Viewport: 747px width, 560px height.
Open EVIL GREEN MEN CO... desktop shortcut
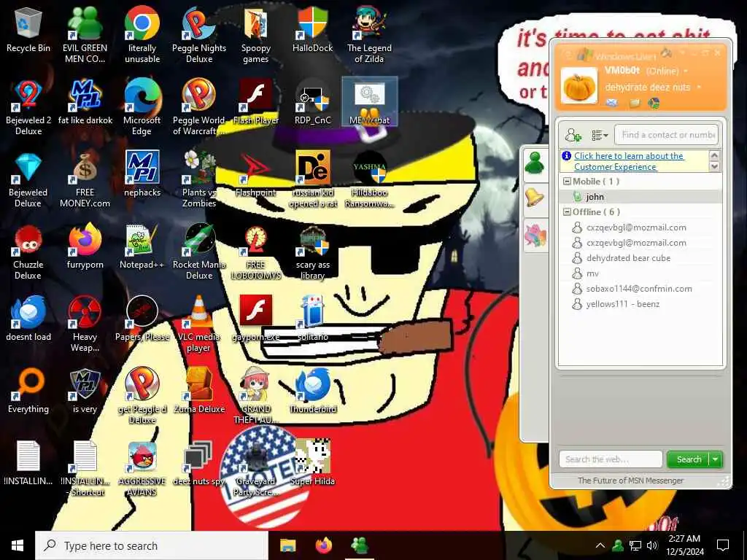click(85, 35)
